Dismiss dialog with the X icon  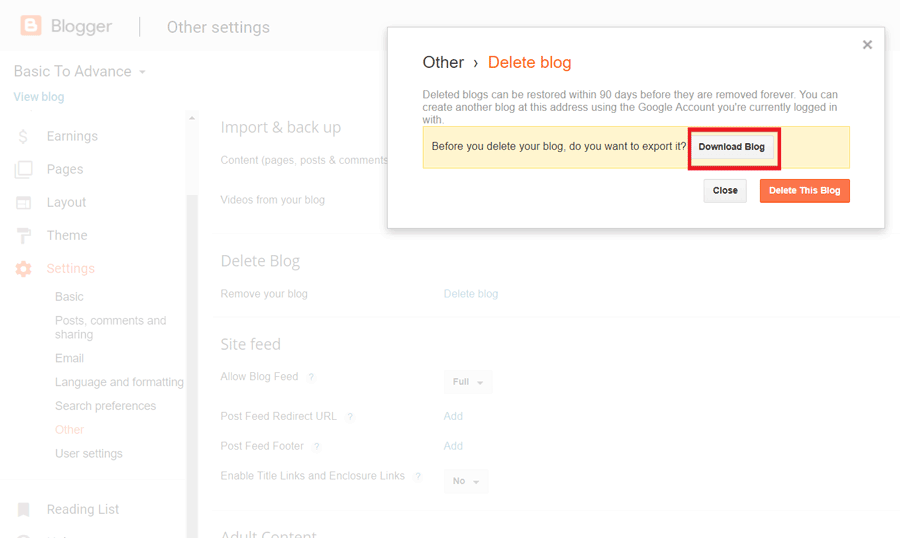[867, 44]
